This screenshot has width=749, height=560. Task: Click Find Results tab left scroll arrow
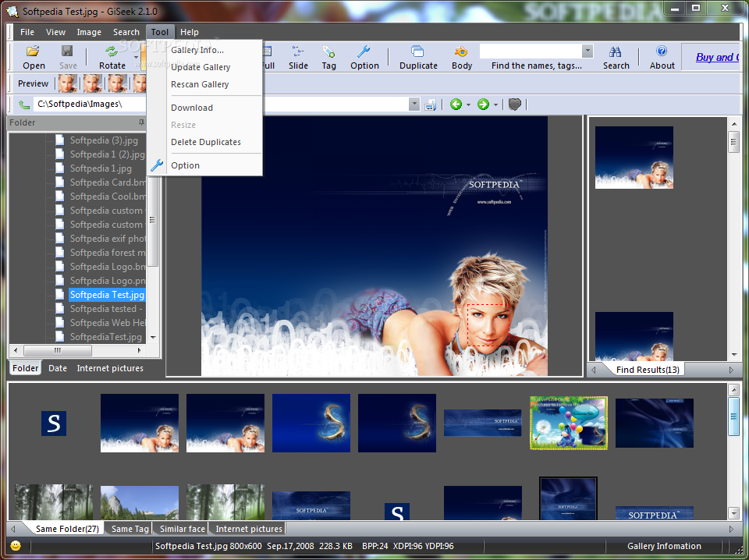coord(594,370)
